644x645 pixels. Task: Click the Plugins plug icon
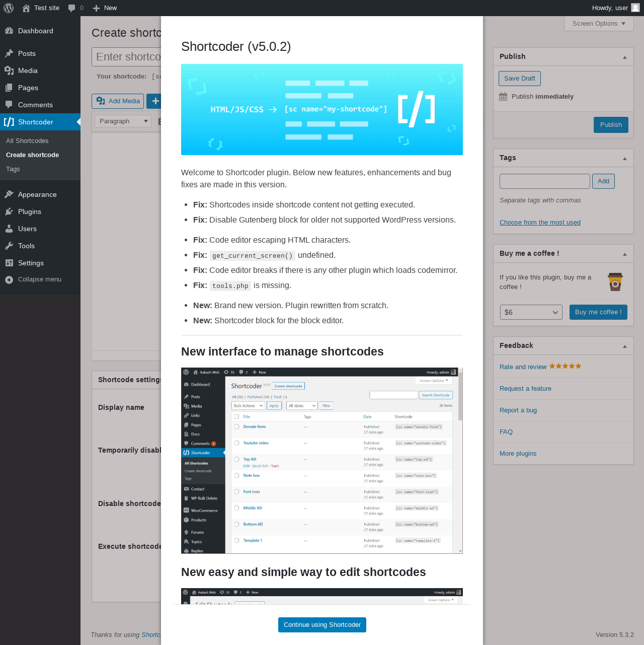[x=9, y=211]
